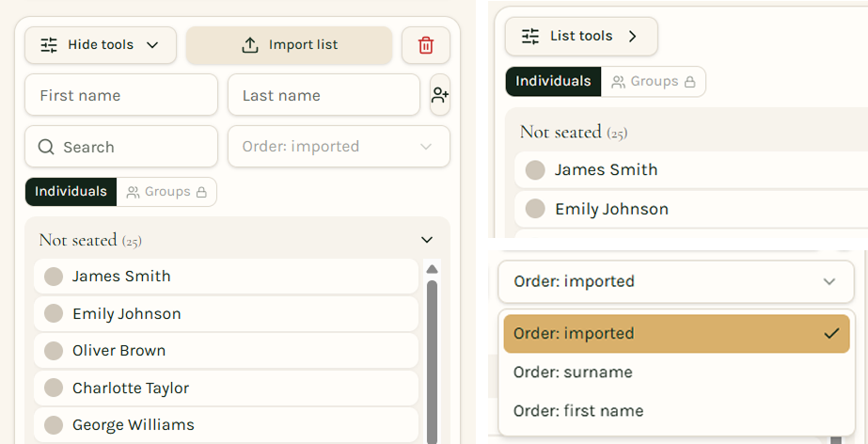The height and width of the screenshot is (444, 868).
Task: Select the left Individuals tab
Action: pyautogui.click(x=71, y=192)
